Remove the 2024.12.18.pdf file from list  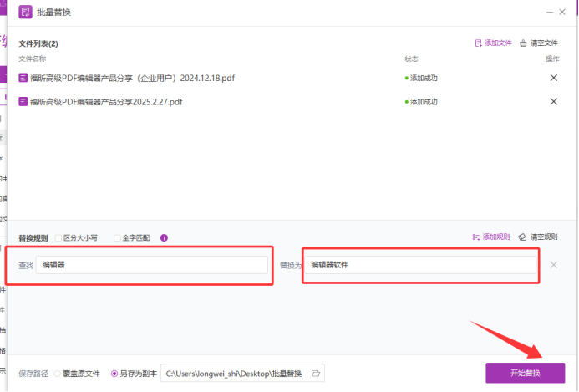pos(554,78)
